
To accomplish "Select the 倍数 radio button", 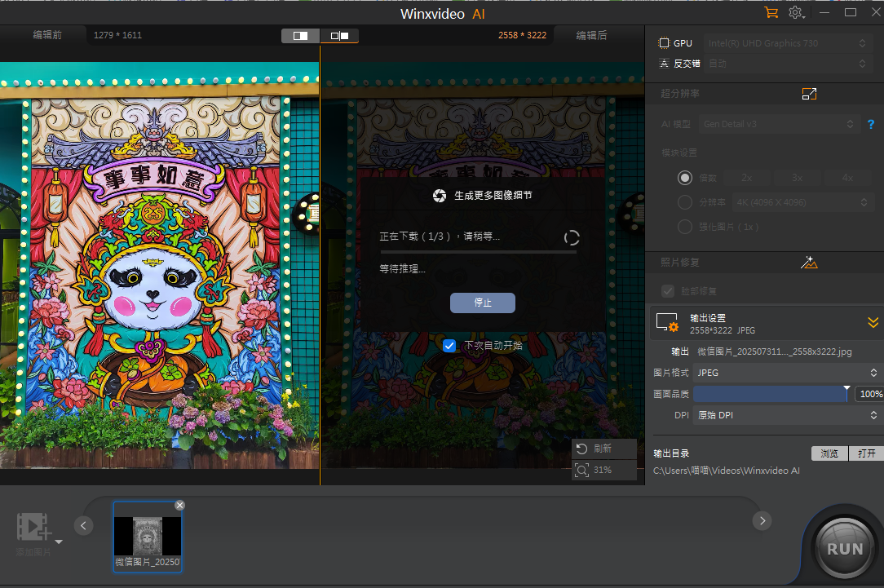I will 685,178.
